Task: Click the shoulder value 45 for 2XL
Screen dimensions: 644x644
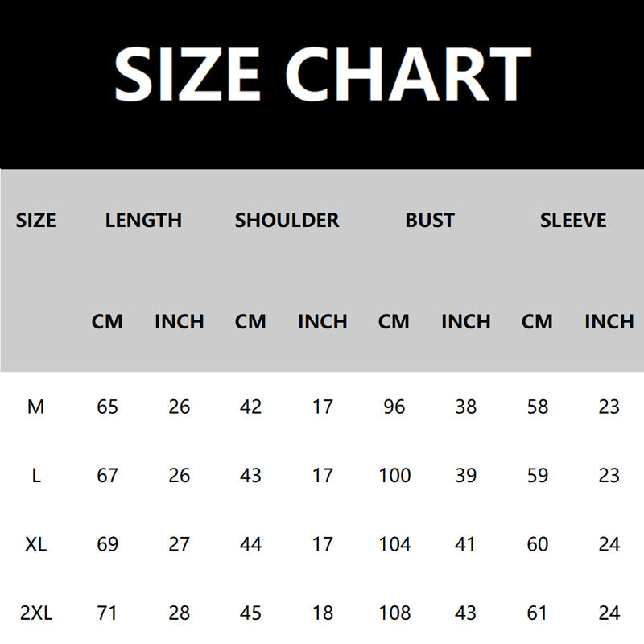Action: click(x=250, y=613)
